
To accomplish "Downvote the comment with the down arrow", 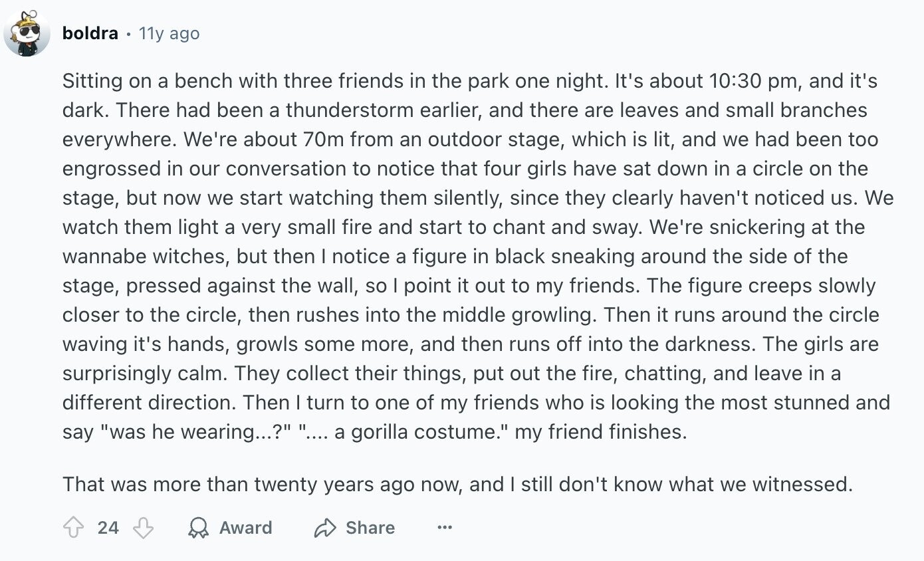I will point(143,528).
